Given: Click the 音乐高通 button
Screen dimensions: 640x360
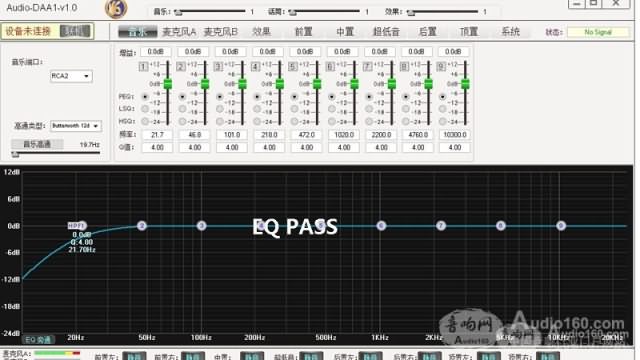Looking at the screenshot, I should tap(37, 144).
